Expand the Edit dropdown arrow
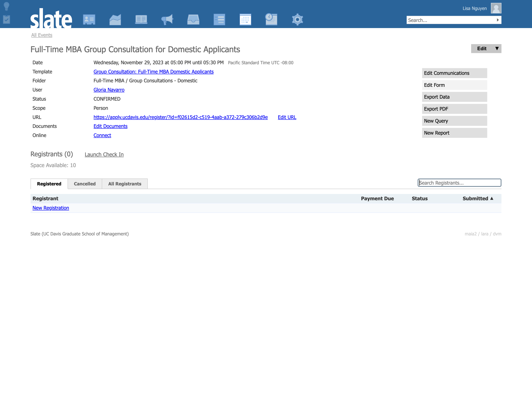Image resolution: width=532 pixels, height=418 pixels. point(497,48)
